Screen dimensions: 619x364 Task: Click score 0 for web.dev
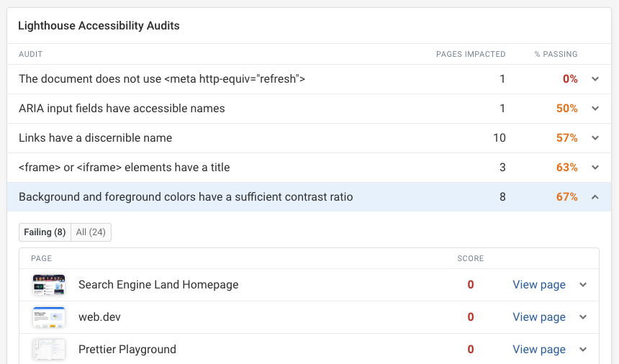(x=471, y=317)
